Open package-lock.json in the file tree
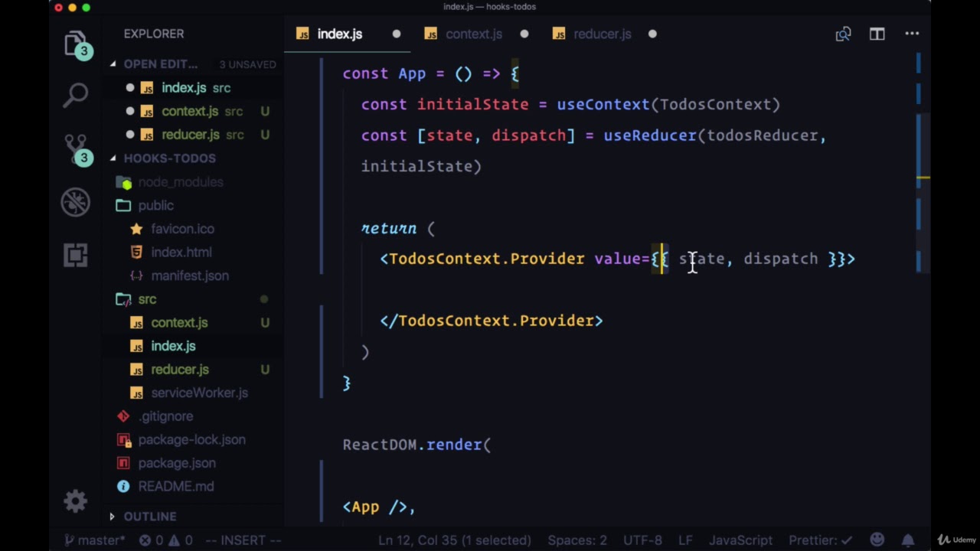This screenshot has width=980, height=551. coord(191,440)
